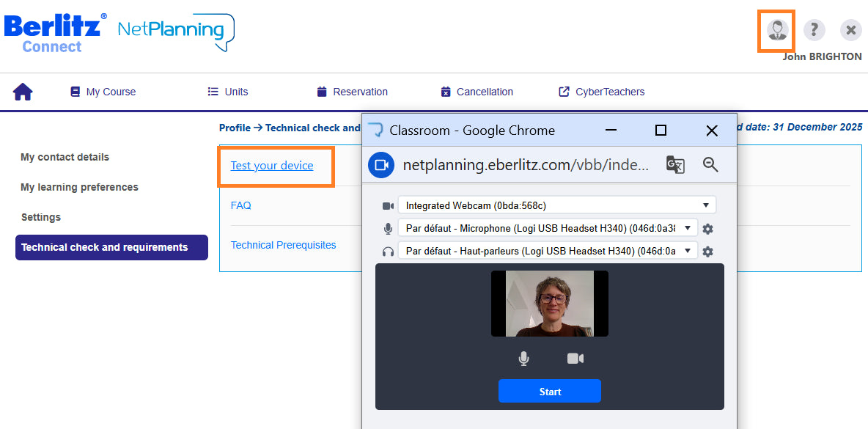The width and height of the screenshot is (868, 429).
Task: Click the webcam video preview thumbnail
Action: point(549,304)
